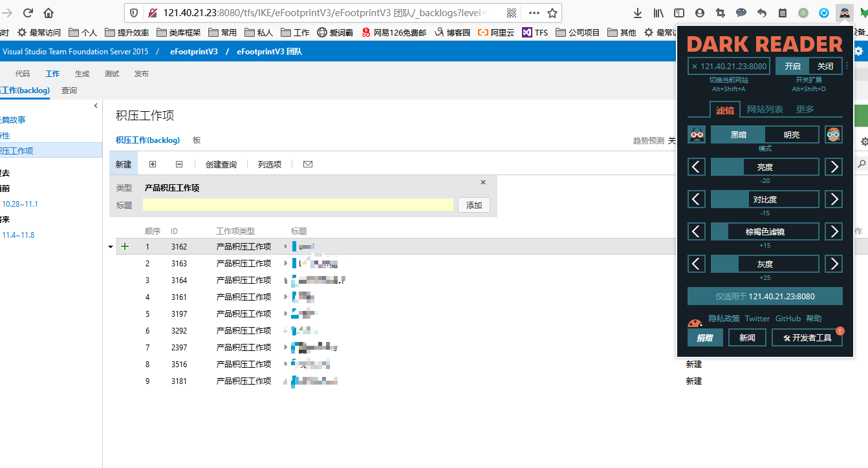Click the 灰度 grayscale slider bar
Viewport: 868px width, 468px height.
[x=765, y=264]
